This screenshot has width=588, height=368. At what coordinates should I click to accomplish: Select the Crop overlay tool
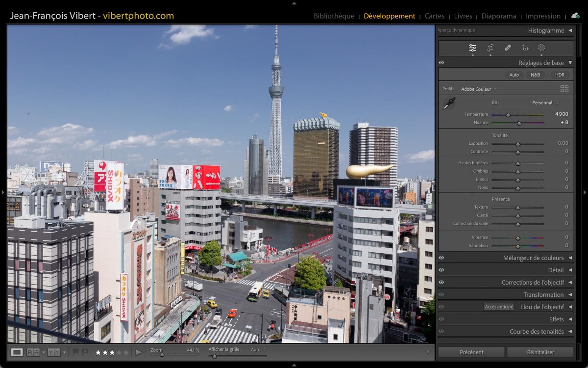490,48
